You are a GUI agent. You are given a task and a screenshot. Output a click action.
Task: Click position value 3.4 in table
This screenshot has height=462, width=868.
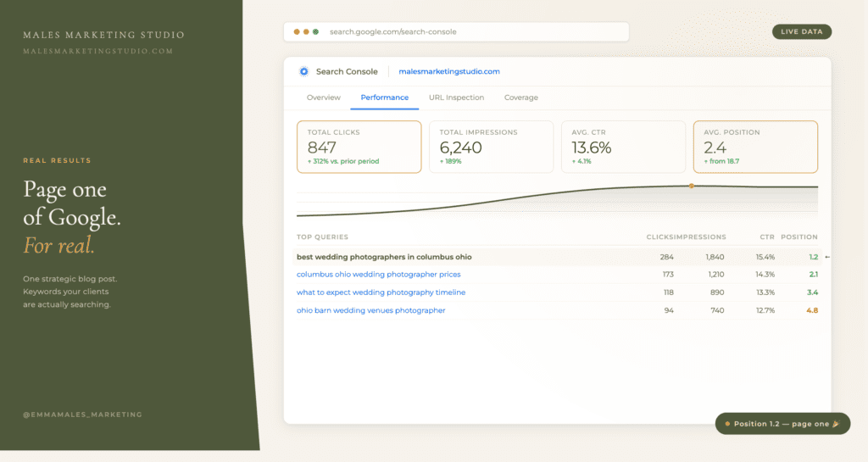coord(812,292)
